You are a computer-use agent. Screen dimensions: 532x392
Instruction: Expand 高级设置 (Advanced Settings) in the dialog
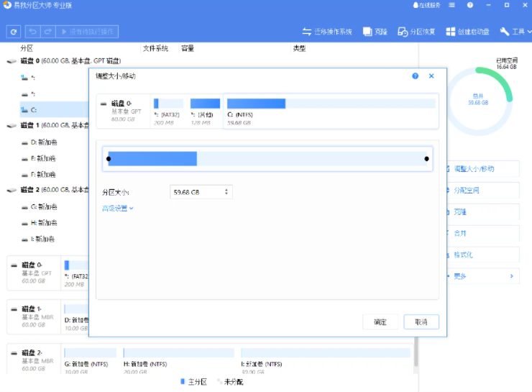[x=118, y=209]
